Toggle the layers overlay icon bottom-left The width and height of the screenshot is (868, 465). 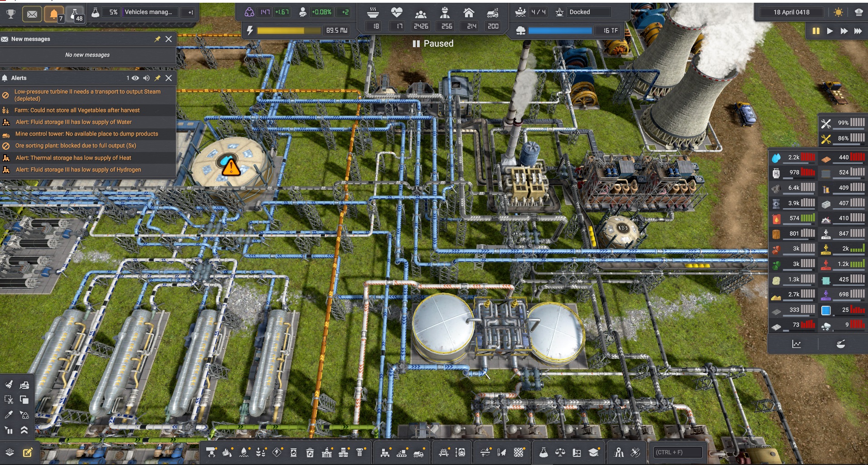click(10, 452)
